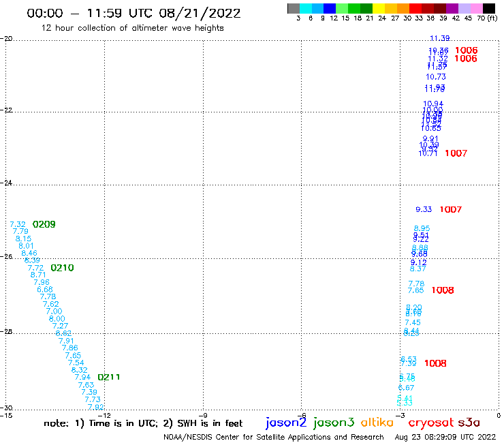
Task: Click the wave height value '7.32'
Action: click(x=18, y=224)
